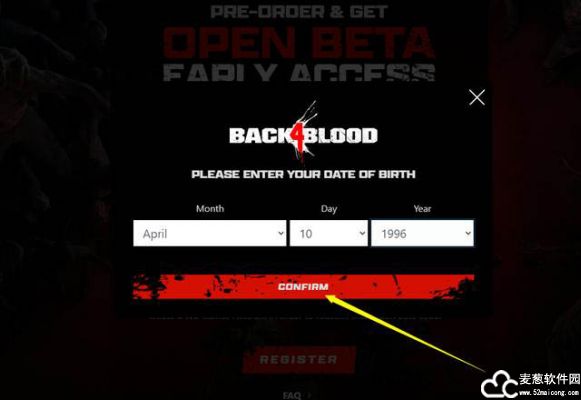Click the Please Enter Your Date of Birth heading
The height and width of the screenshot is (400, 581).
click(303, 174)
